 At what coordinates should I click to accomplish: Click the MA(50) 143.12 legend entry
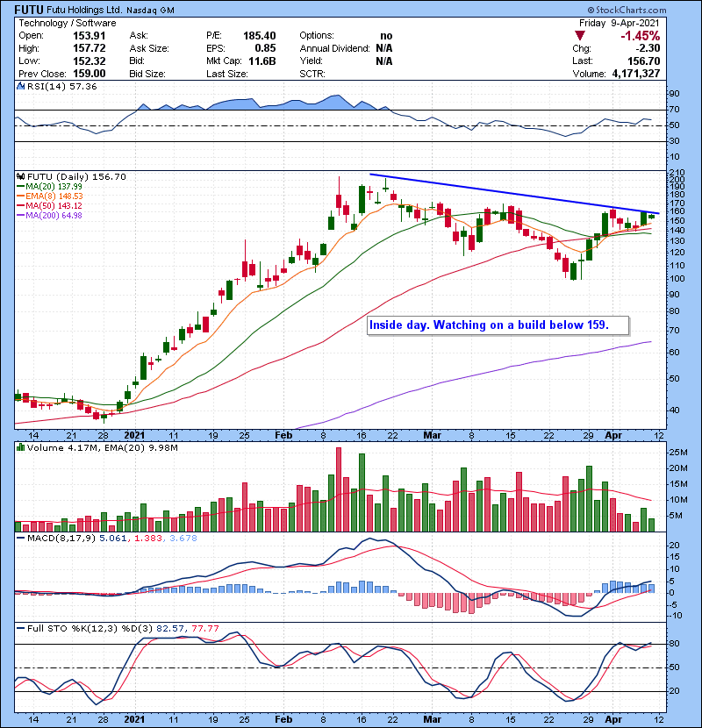49,205
